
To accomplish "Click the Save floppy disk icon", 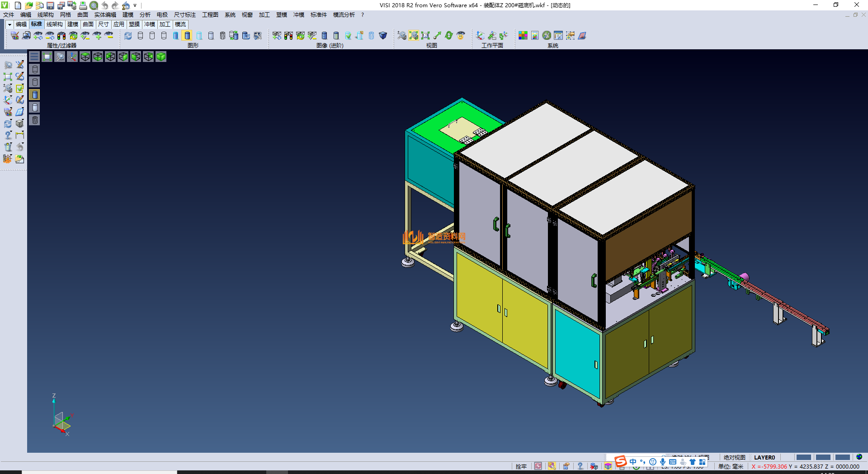I will tap(50, 5).
